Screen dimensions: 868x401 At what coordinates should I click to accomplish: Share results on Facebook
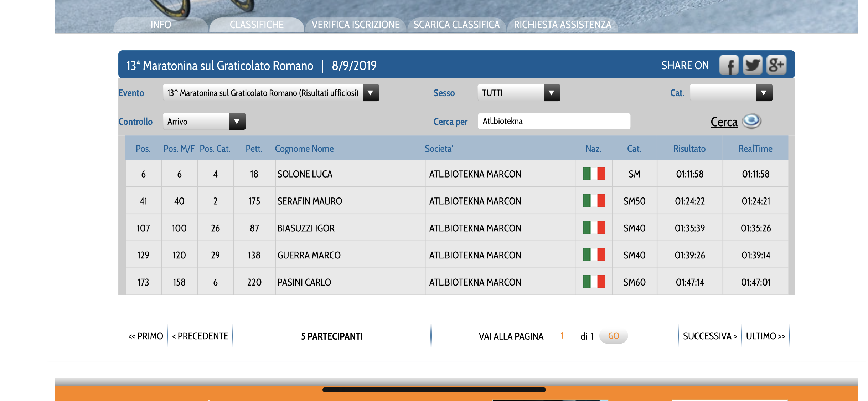point(729,65)
